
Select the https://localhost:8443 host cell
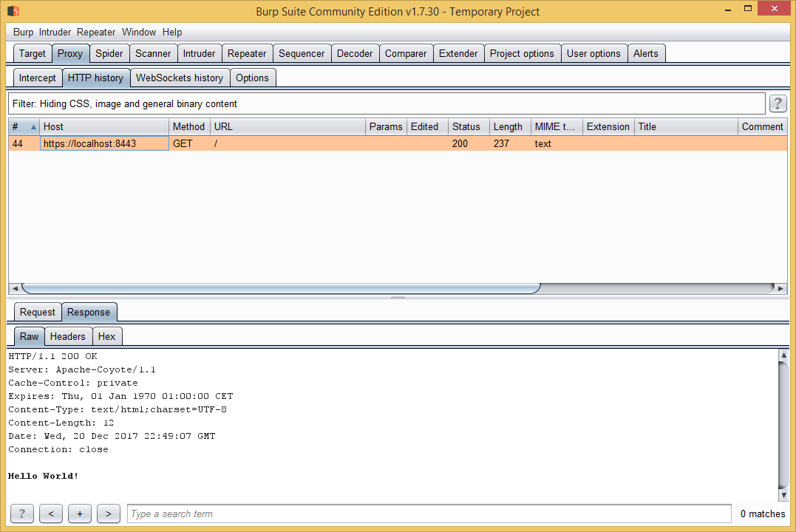[x=104, y=143]
